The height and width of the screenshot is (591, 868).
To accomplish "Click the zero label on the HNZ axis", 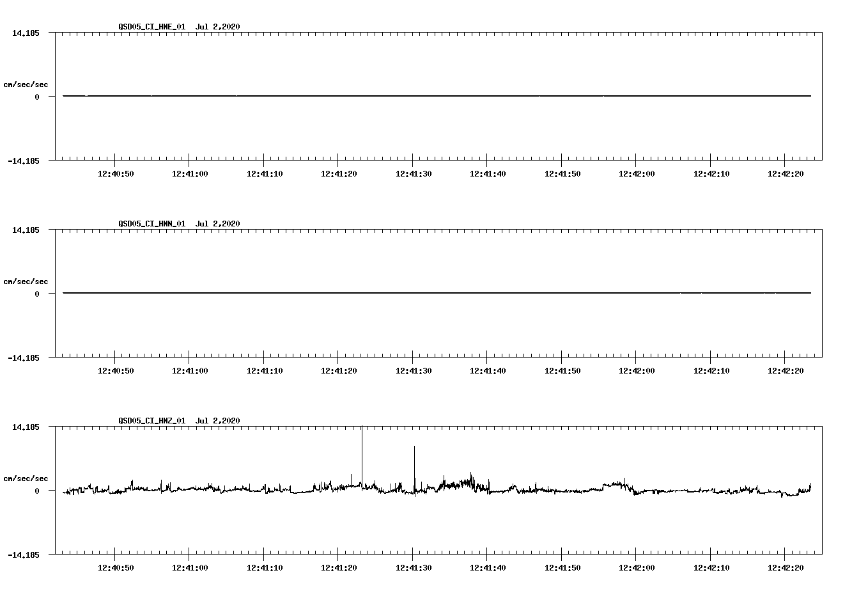I will [37, 491].
